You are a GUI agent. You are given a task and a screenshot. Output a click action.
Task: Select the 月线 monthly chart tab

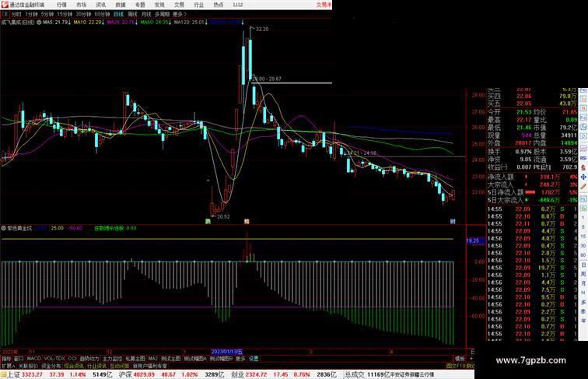click(x=146, y=14)
